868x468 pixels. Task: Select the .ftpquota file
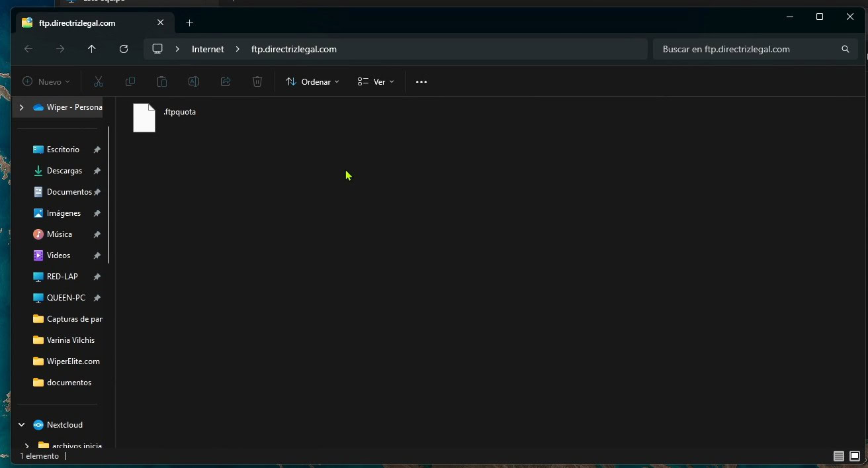(165, 117)
